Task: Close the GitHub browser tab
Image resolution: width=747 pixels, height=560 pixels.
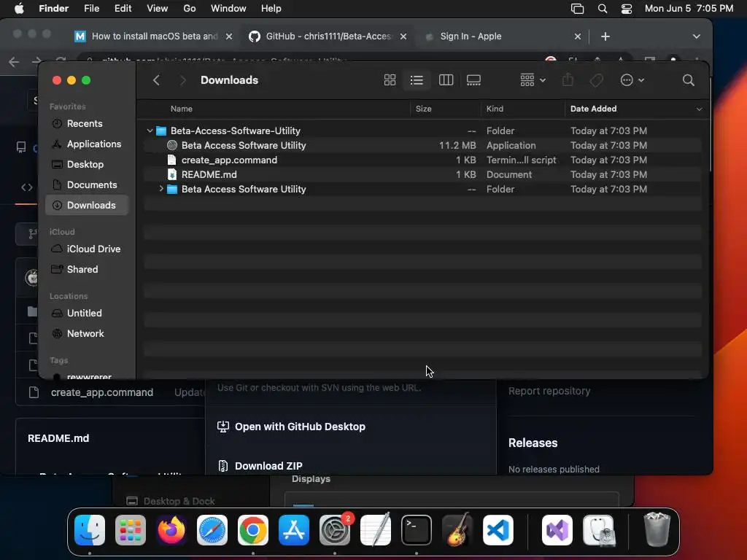Action: click(x=403, y=36)
